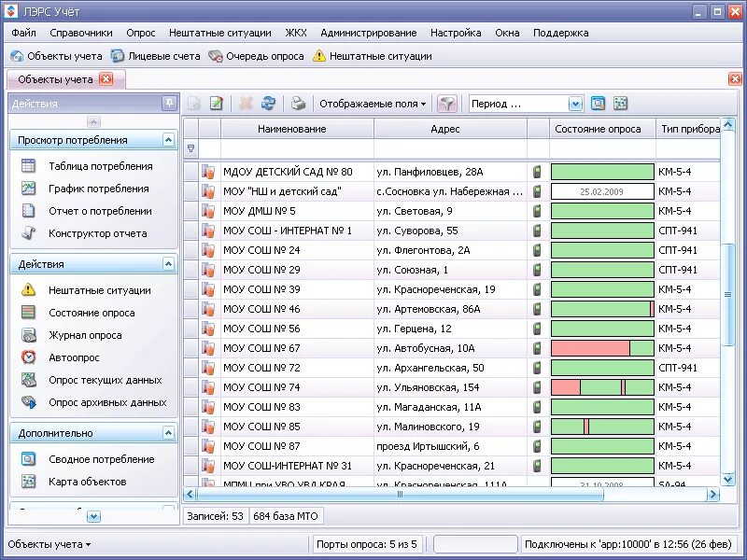Click poll status bar of МОУ СОШ № 67
747x560 pixels.
602,348
